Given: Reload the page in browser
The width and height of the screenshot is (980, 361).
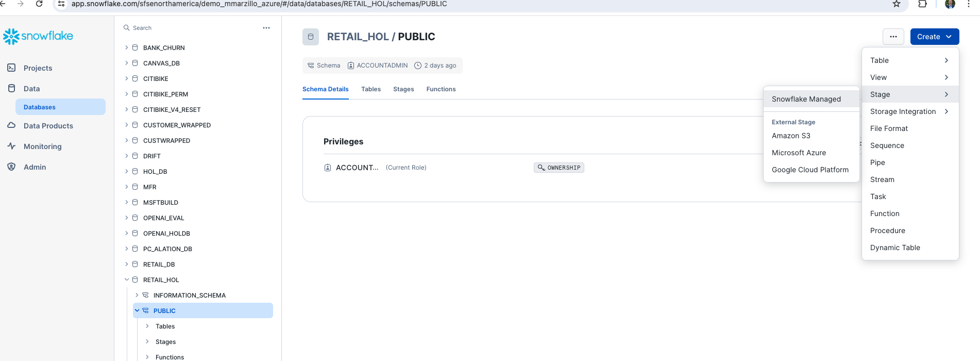Looking at the screenshot, I should tap(39, 4).
